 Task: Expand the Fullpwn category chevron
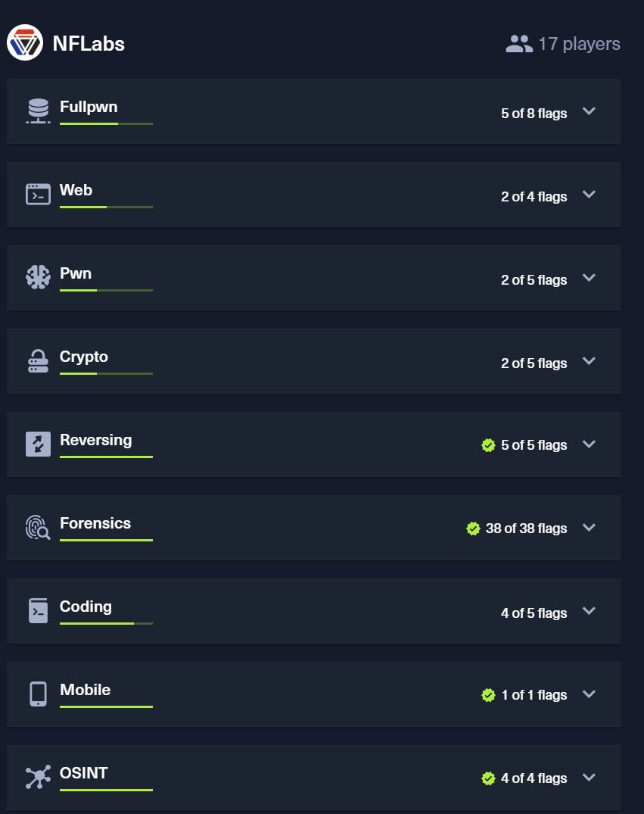(589, 111)
